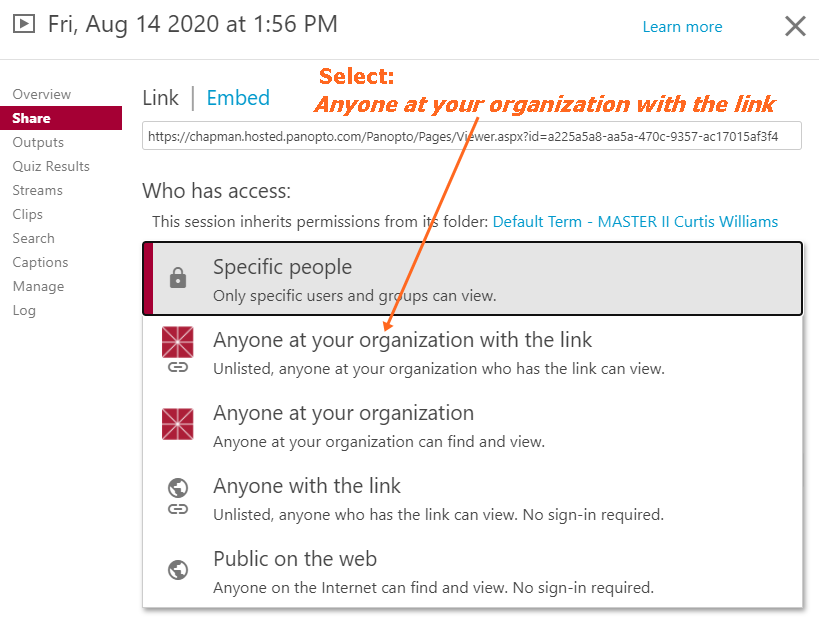Pick the Specific people access option
The image size is (819, 623).
pos(282,267)
